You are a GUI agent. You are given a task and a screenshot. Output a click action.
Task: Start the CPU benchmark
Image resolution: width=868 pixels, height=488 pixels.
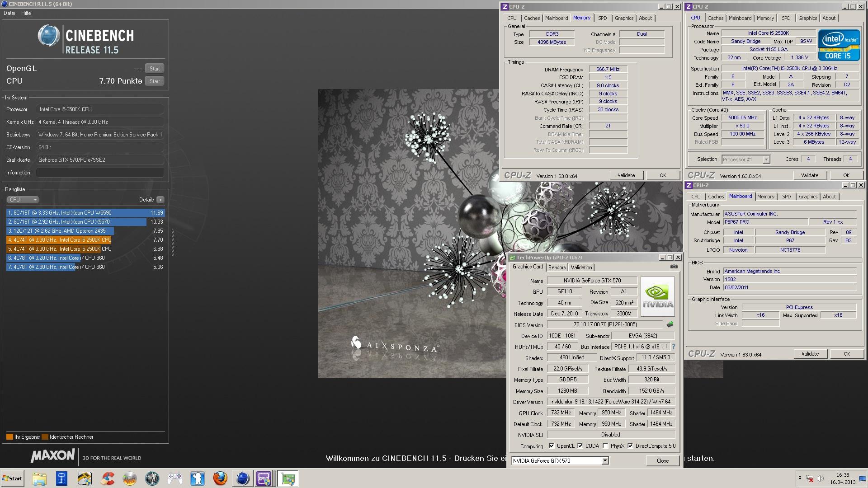pyautogui.click(x=155, y=81)
